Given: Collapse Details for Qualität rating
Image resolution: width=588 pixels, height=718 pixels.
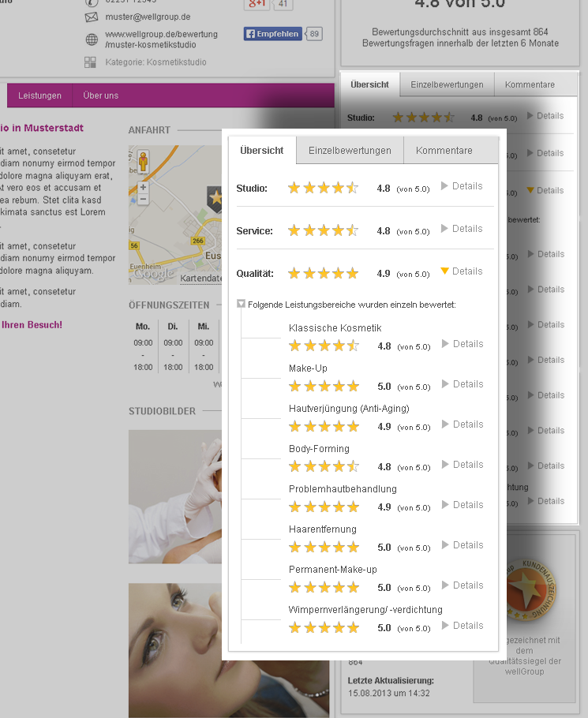Looking at the screenshot, I should [x=462, y=271].
